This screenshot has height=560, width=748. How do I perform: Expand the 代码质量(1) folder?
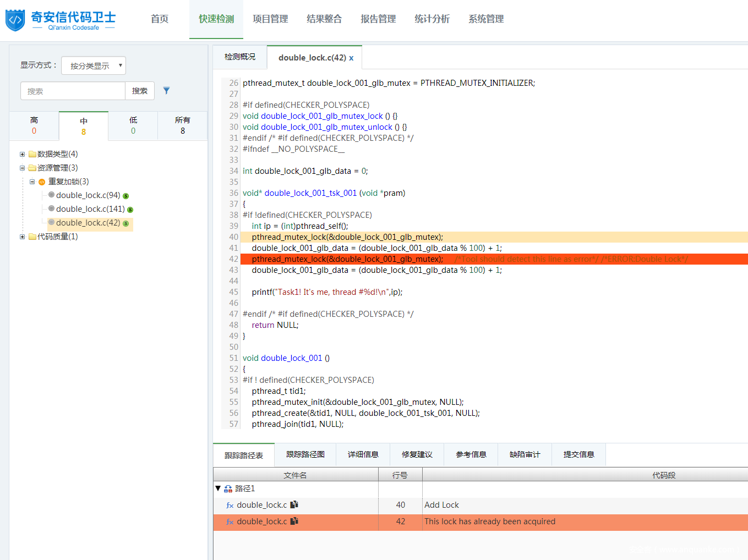23,237
